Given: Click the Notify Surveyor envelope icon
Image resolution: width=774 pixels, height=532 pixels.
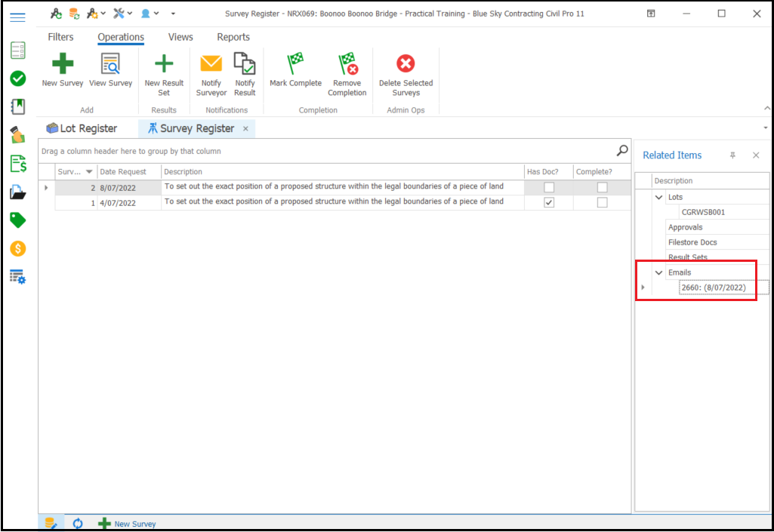Looking at the screenshot, I should (211, 65).
